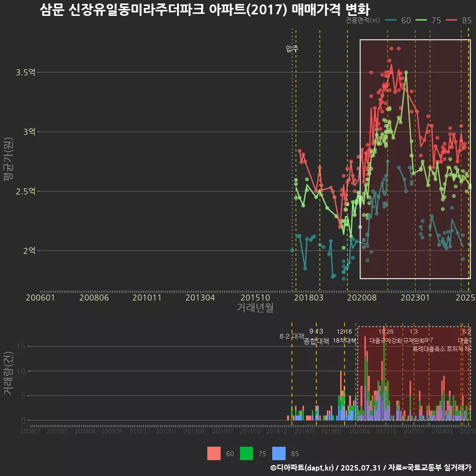Click 201803 on the volume chart x-axis

click(305, 431)
